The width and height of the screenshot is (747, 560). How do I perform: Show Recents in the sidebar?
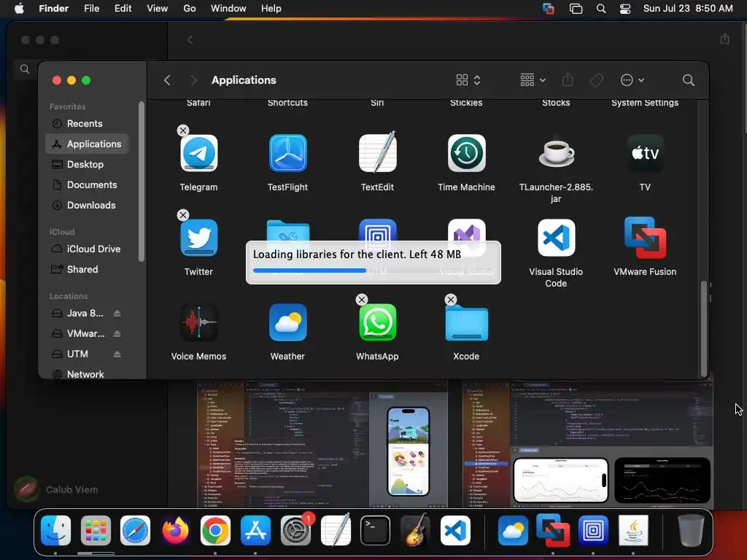pyautogui.click(x=87, y=124)
